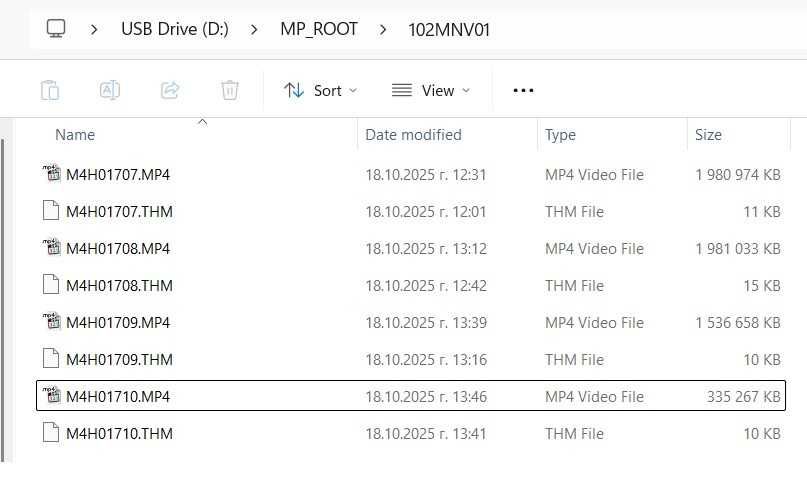The image size is (807, 478).
Task: Sort by the Size column header
Action: (x=708, y=135)
